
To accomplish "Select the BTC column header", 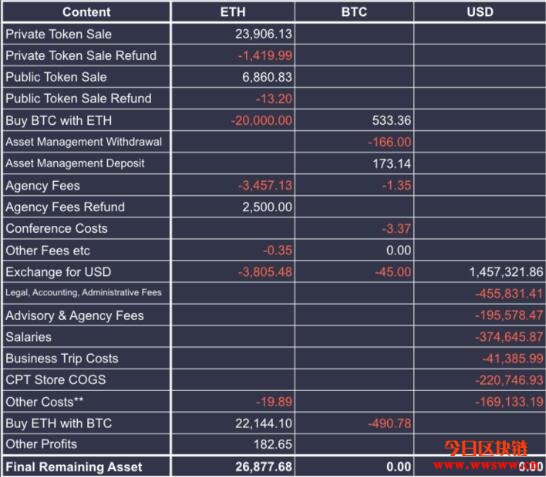I will [354, 12].
